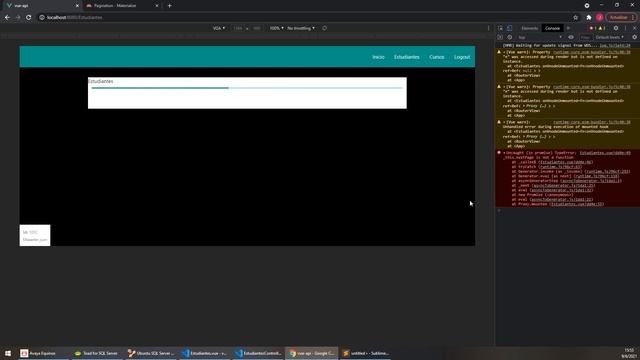Go back with the browser back arrow
Screen dimensions: 640x360
[7, 18]
